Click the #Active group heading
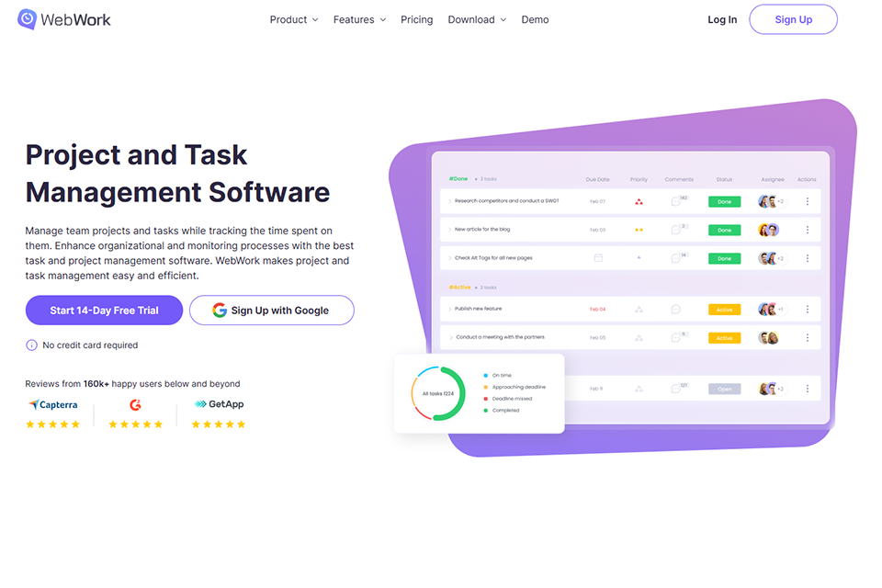The height and width of the screenshot is (588, 882). [459, 287]
